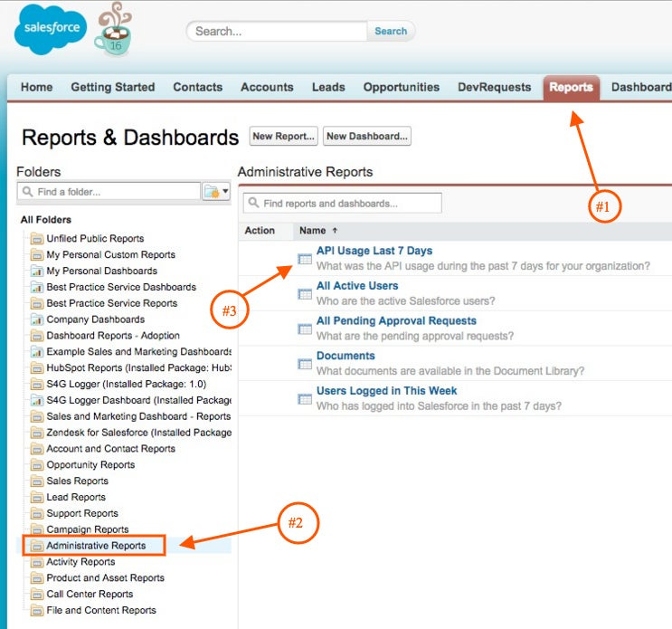672x629 pixels.
Task: Click the All Active Users report icon
Action: [x=305, y=294]
